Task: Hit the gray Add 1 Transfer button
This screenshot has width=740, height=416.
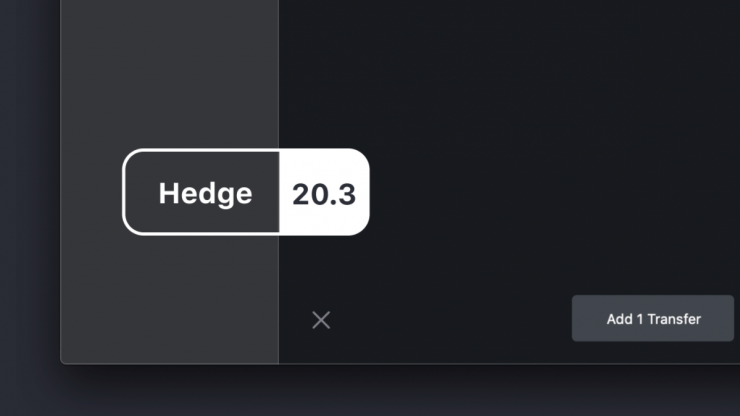Action: 653,319
